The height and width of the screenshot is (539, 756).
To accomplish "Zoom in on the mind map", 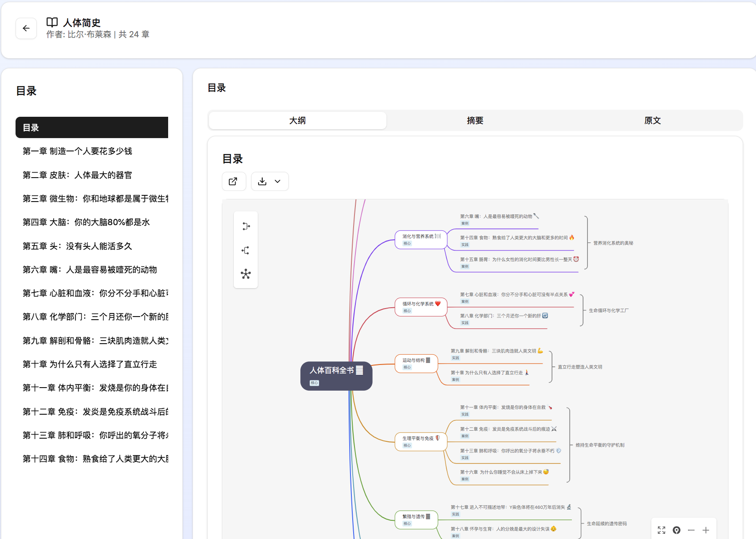I will tap(706, 530).
